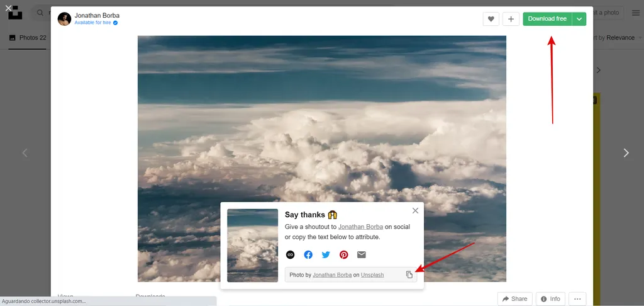This screenshot has height=306, width=644.
Task: Close the photo modal with the X icon
Action: point(8,8)
